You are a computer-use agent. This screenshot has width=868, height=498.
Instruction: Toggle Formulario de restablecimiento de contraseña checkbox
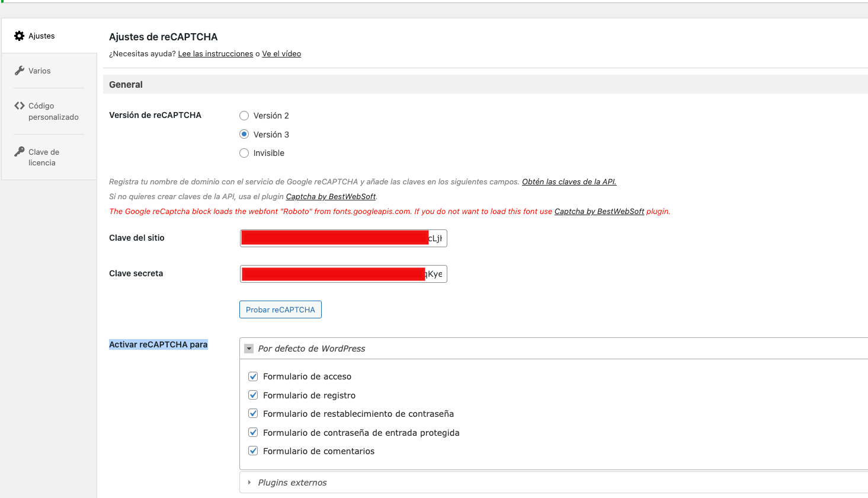point(253,414)
